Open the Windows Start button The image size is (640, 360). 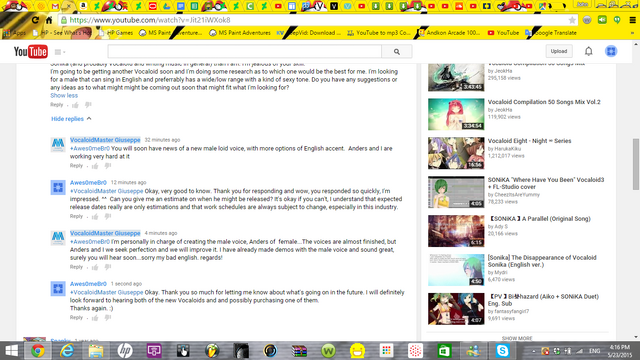click(x=11, y=351)
